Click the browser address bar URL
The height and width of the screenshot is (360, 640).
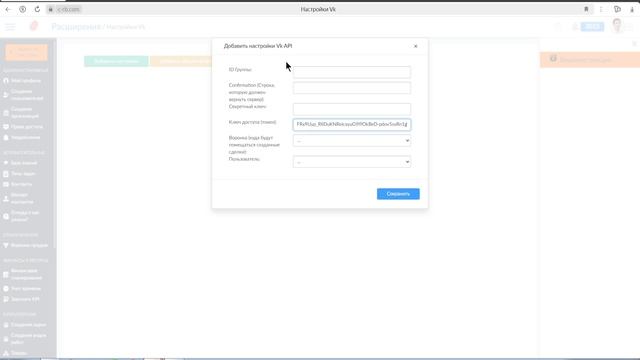coord(68,9)
